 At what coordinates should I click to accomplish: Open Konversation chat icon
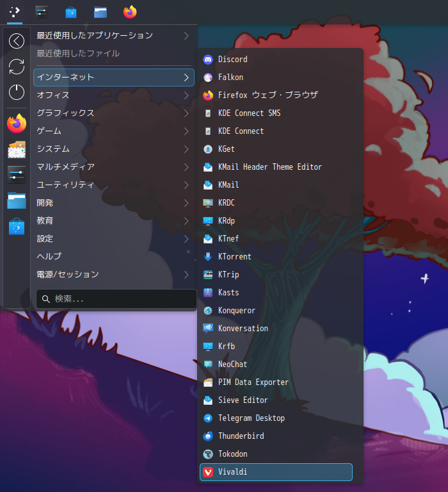point(208,329)
